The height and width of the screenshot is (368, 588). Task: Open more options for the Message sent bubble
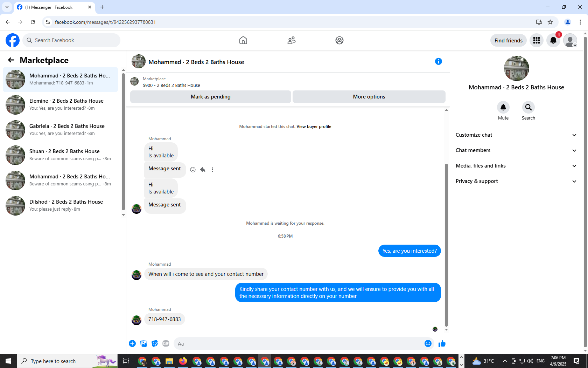212,170
